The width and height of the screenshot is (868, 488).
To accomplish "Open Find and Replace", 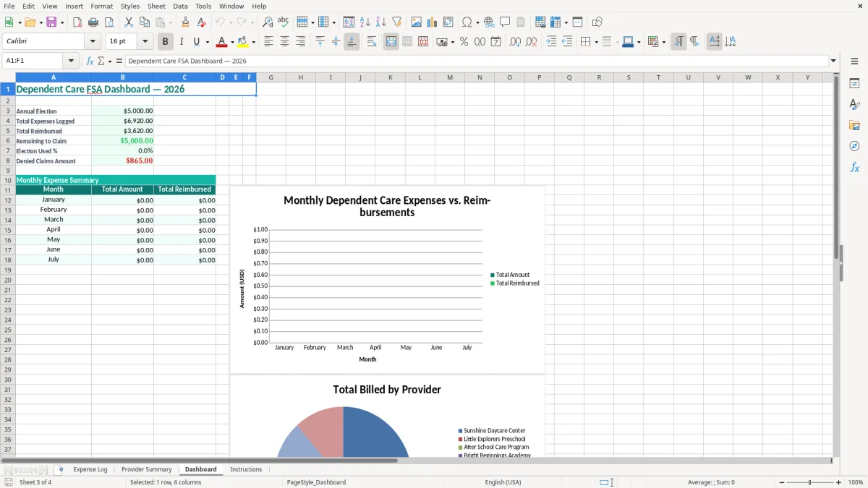I will (x=268, y=22).
